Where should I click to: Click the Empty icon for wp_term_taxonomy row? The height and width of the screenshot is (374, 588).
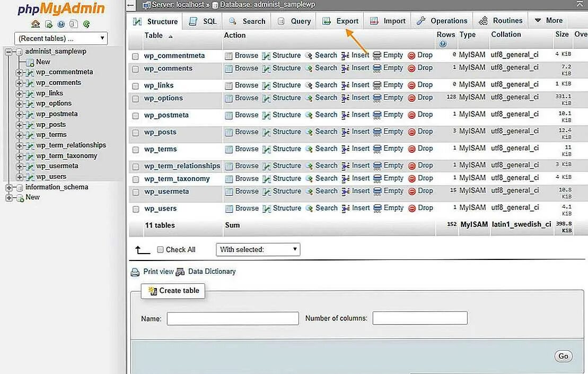pos(378,179)
